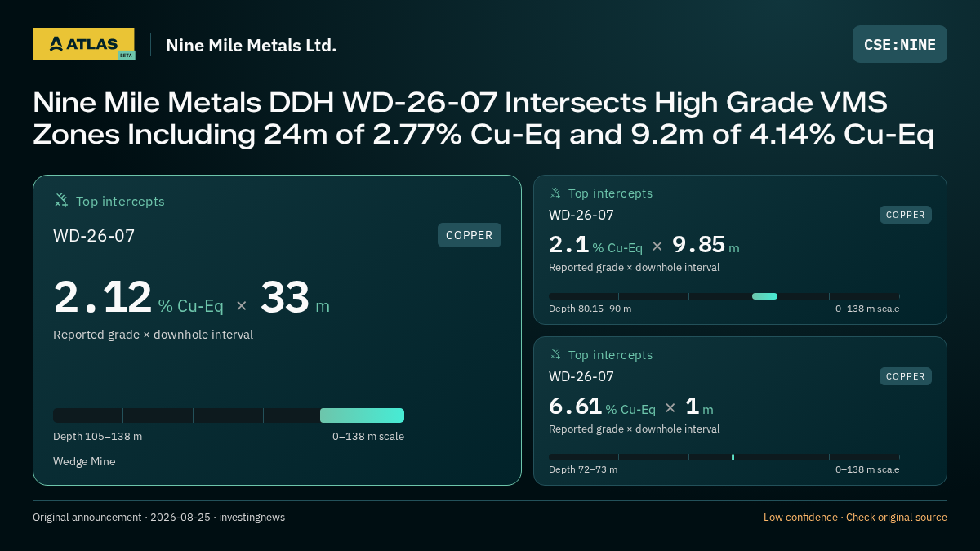Click the 9.85 m interval value
Screen dimensions: 980x551
point(706,245)
